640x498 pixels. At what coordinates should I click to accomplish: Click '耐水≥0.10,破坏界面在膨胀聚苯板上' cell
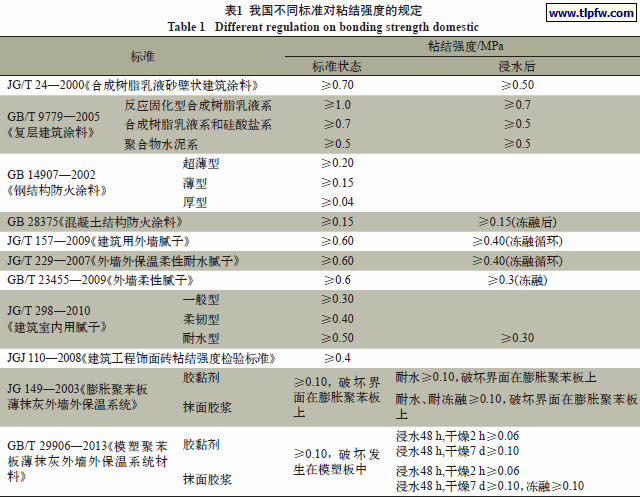[496, 378]
